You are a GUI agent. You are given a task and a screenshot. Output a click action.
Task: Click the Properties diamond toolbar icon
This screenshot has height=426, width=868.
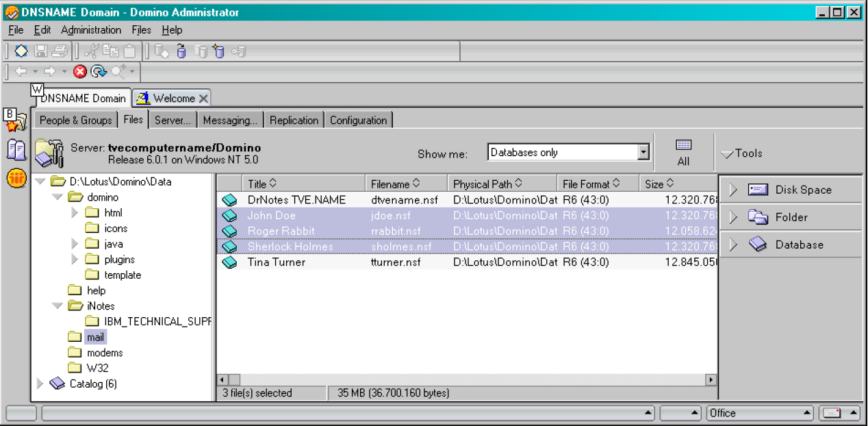[21, 51]
